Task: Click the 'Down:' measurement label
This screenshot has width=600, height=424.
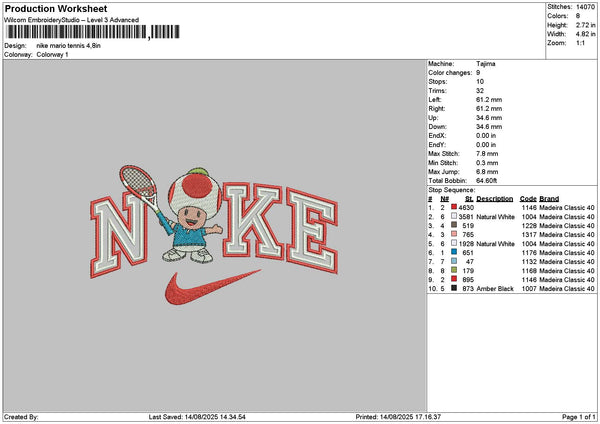Action: pos(437,127)
